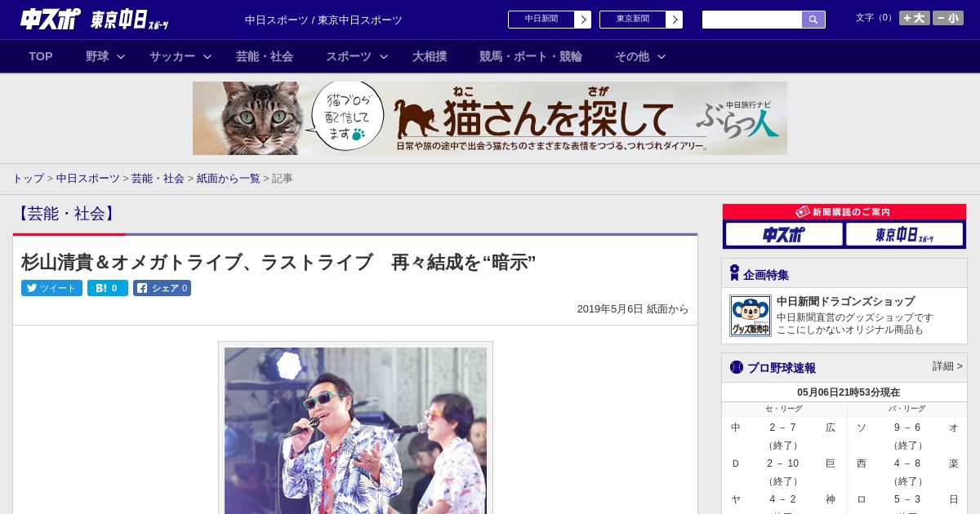This screenshot has width=980, height=514.
Task: Click the 東京中日スポーツ header logo
Action: tap(130, 20)
